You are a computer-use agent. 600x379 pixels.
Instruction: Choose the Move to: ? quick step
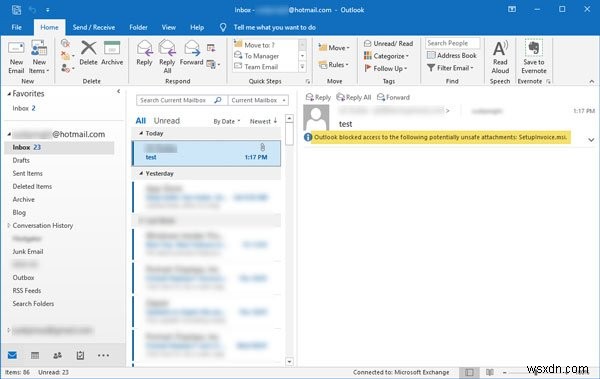(x=266, y=45)
